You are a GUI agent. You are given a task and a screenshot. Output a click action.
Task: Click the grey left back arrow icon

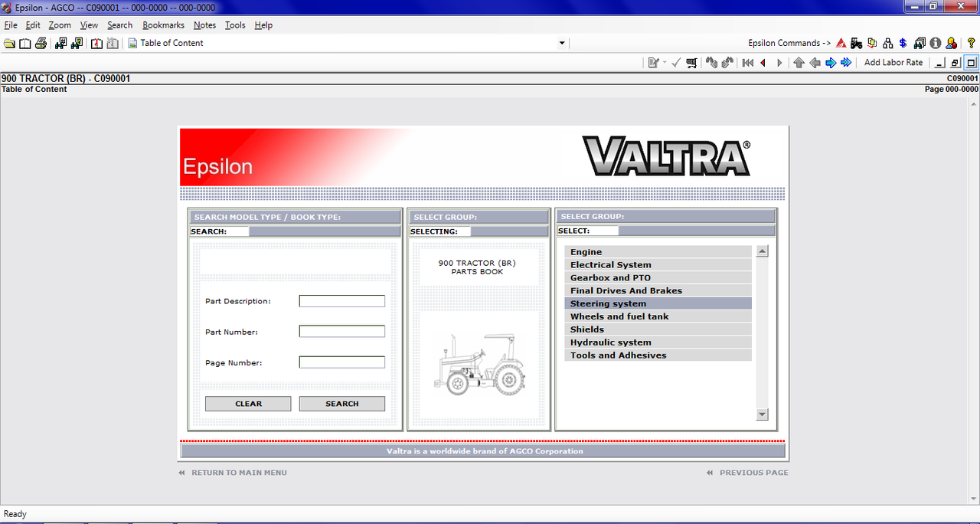(x=815, y=63)
